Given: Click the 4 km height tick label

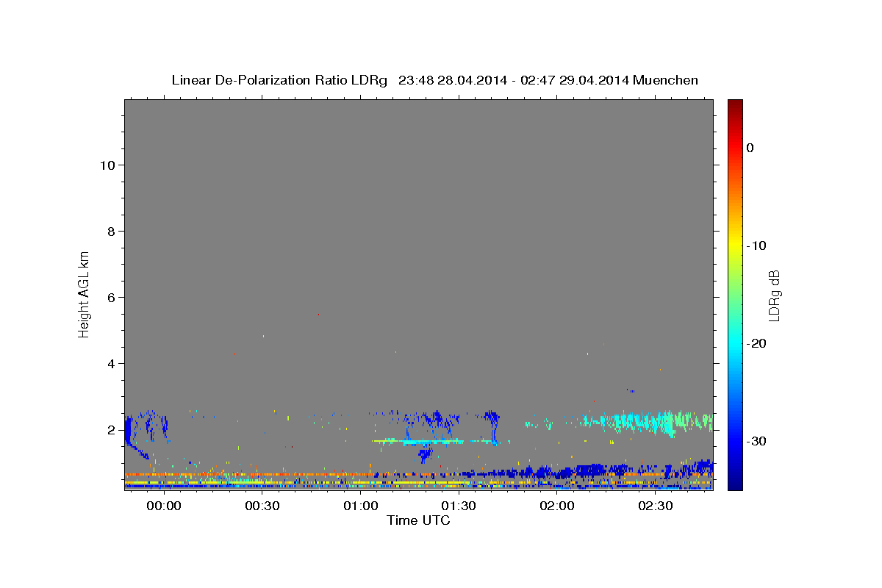Looking at the screenshot, I should coord(110,363).
